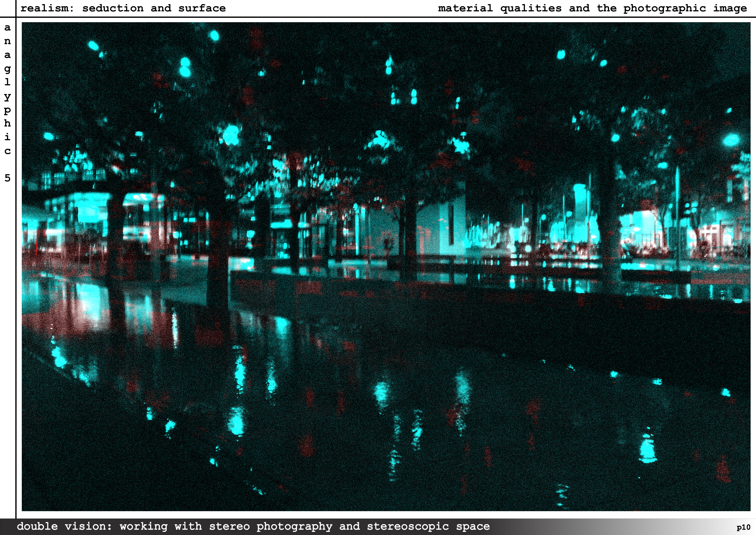Click the word 'material' in the top heading

[x=465, y=8]
